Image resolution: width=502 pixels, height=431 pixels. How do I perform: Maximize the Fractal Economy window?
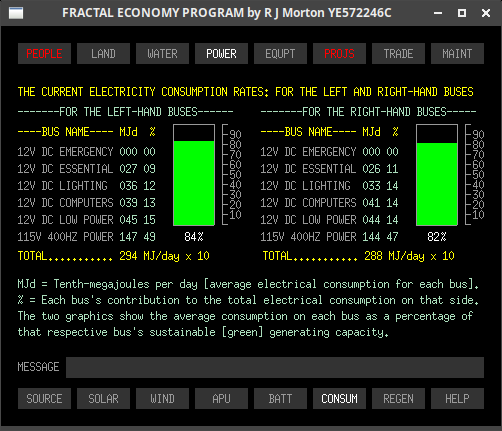(x=462, y=13)
